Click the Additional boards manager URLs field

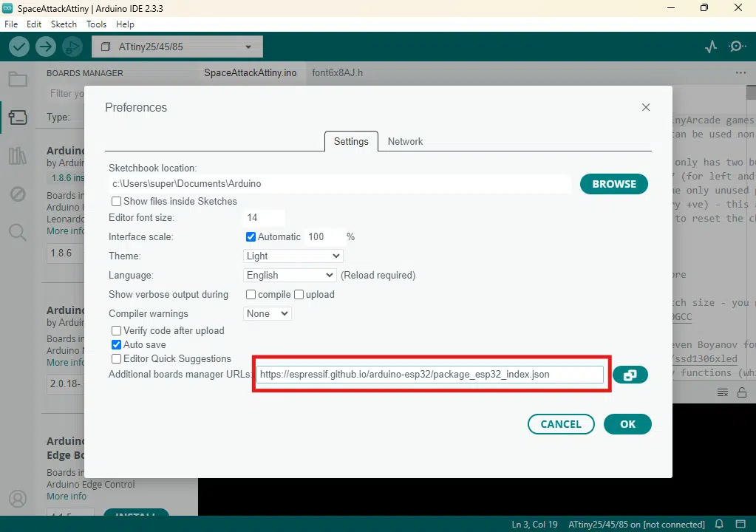point(429,375)
